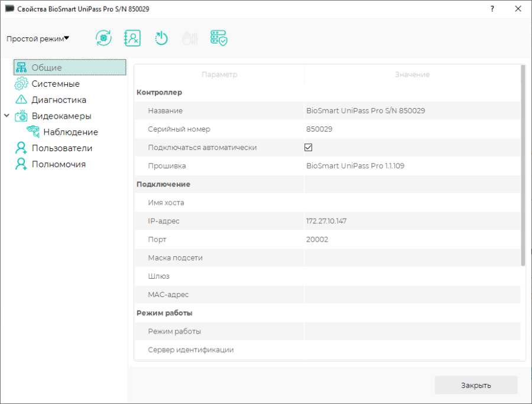Click the firmware value BioSmart UniPass Pro 1.1.109
This screenshot has width=532, height=404.
(x=355, y=166)
